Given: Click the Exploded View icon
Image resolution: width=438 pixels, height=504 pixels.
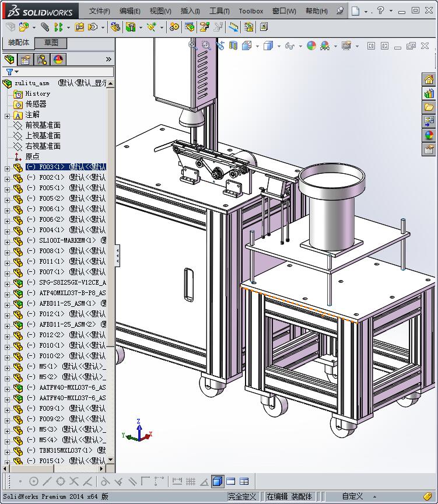Looking at the screenshot, I should pos(204,27).
